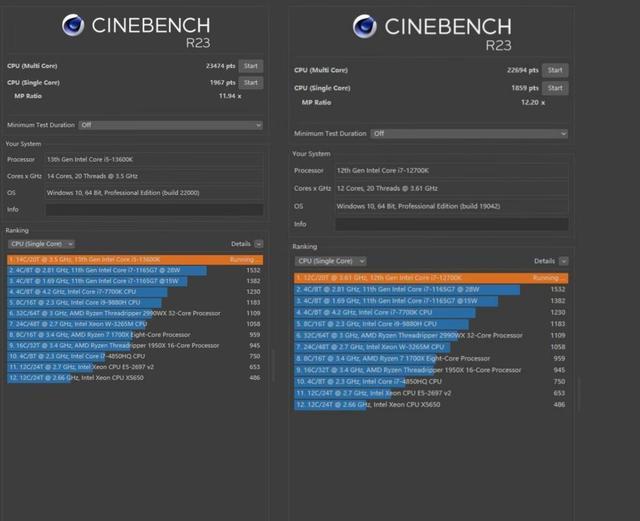Select i7-1165G7 @ 28W row in right window
The image size is (640, 521).
click(431, 289)
